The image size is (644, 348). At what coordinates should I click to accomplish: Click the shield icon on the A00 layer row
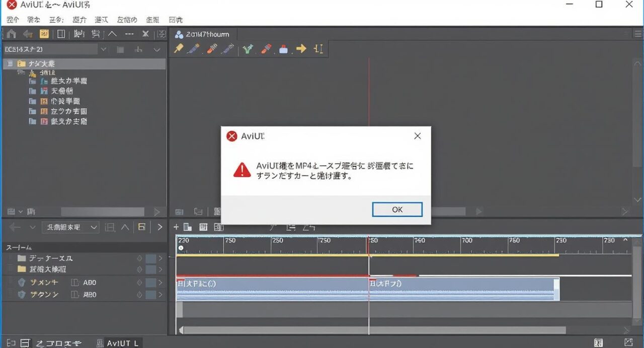[x=21, y=283]
